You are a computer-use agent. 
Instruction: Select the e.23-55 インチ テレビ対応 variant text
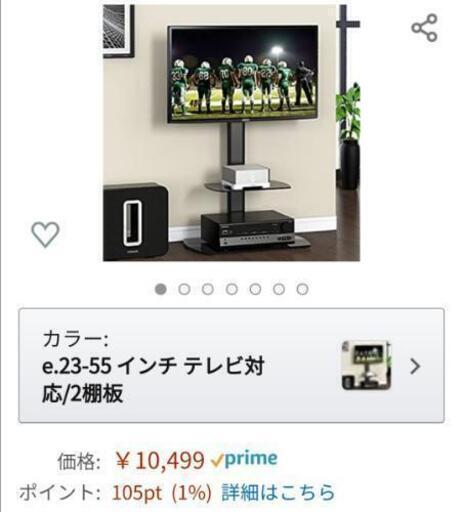click(153, 380)
